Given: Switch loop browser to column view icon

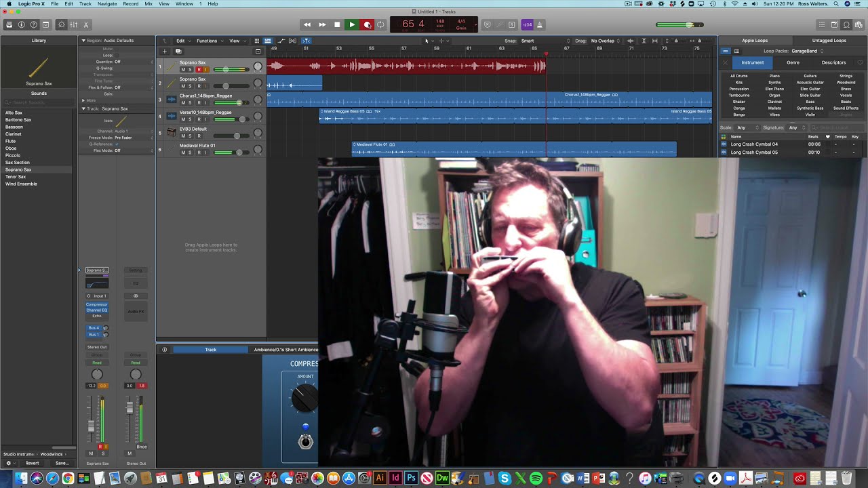Looking at the screenshot, I should (x=736, y=51).
